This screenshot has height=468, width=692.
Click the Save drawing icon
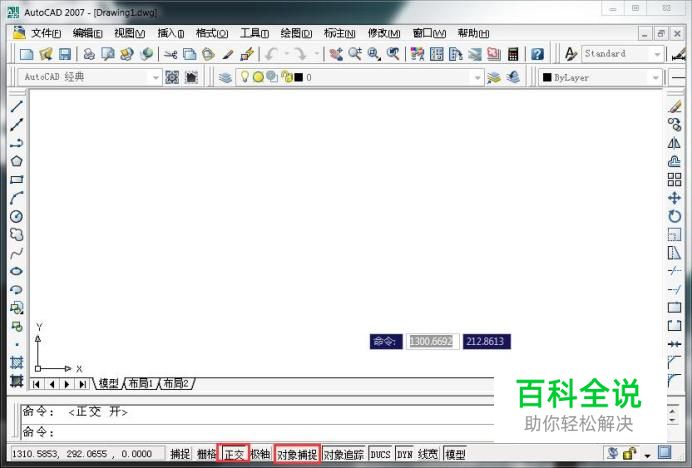click(65, 54)
